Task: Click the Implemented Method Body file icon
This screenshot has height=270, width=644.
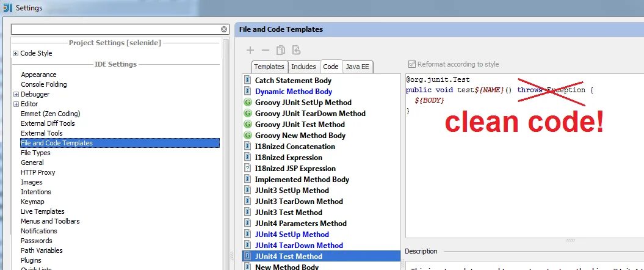Action: tap(247, 179)
